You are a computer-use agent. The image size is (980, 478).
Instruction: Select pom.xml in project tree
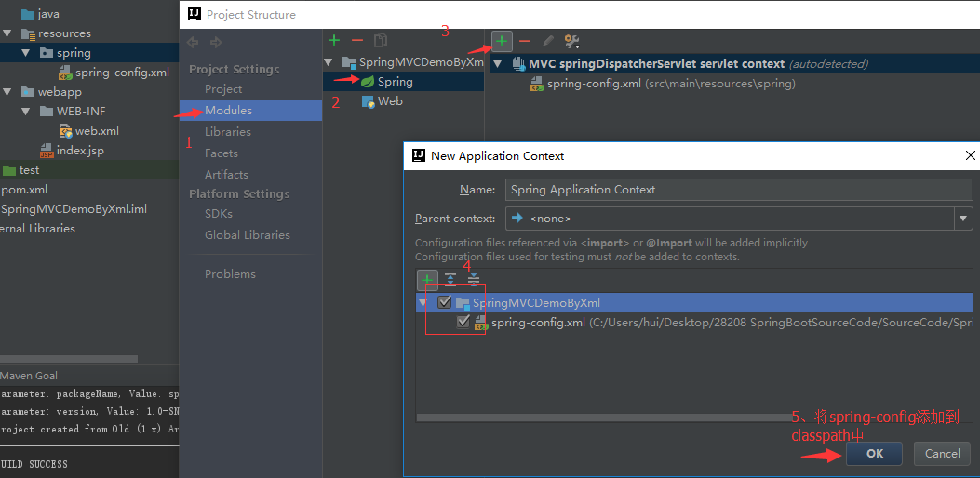click(x=24, y=190)
